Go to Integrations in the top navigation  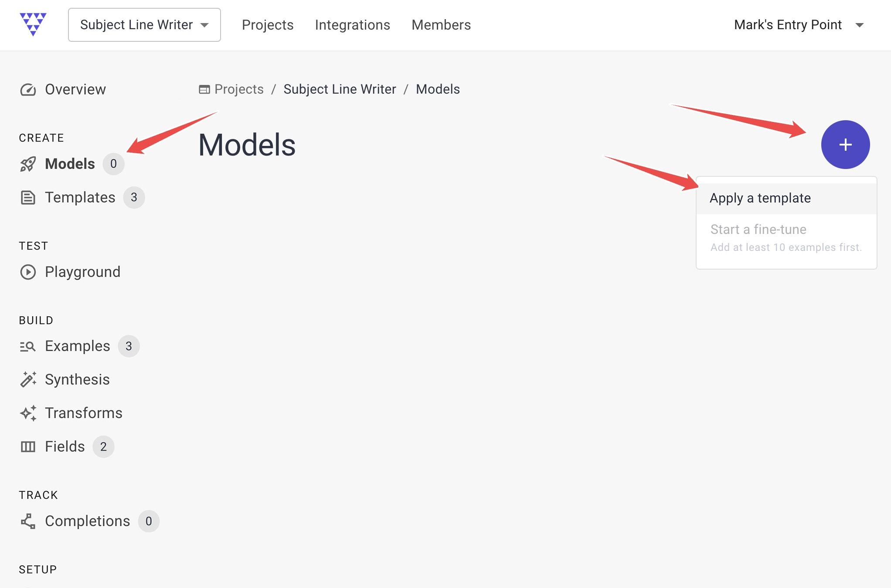click(x=352, y=25)
